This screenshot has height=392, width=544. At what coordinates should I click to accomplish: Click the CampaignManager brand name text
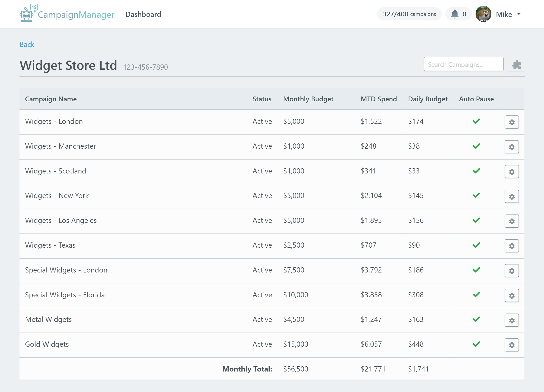coord(76,15)
